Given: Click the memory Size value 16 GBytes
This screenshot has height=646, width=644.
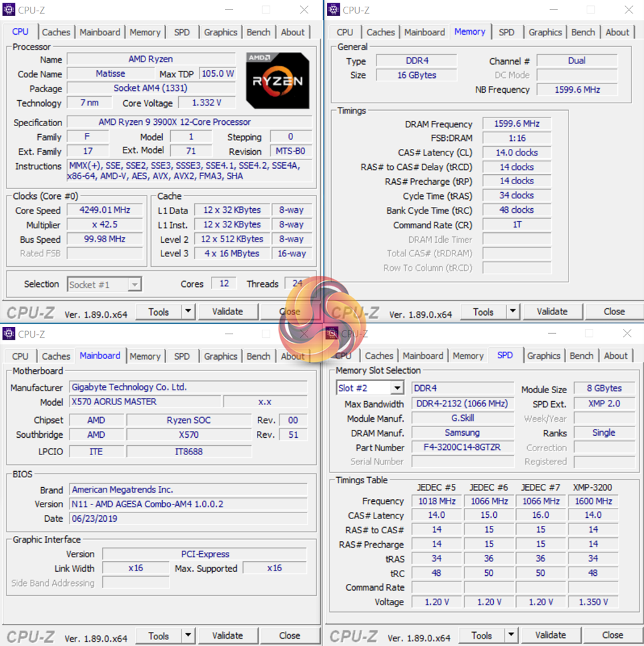Looking at the screenshot, I should click(x=416, y=75).
